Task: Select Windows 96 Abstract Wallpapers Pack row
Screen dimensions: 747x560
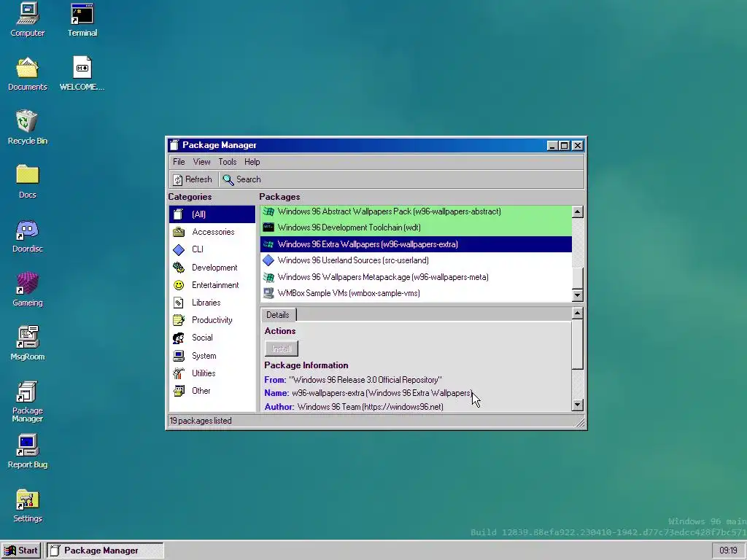Action: click(416, 211)
